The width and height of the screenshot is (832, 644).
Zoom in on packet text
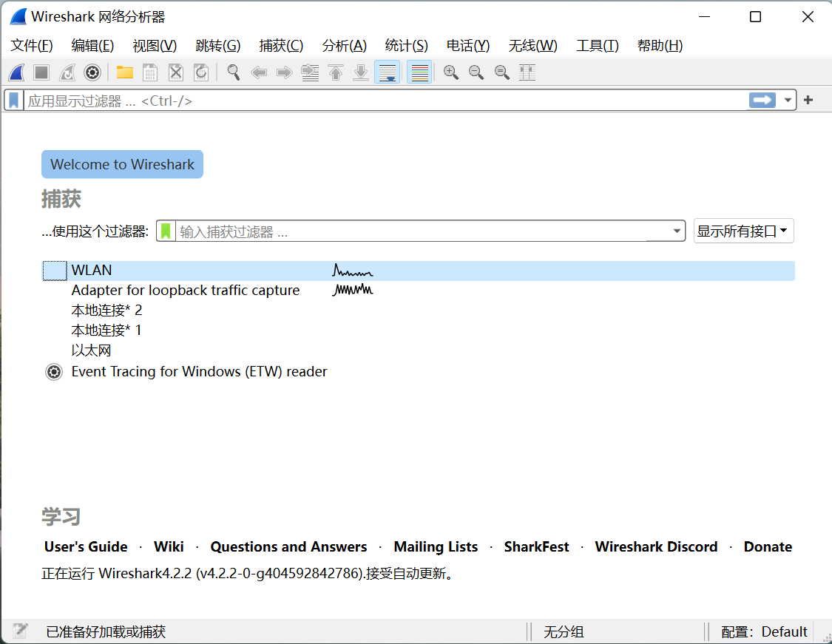[451, 72]
